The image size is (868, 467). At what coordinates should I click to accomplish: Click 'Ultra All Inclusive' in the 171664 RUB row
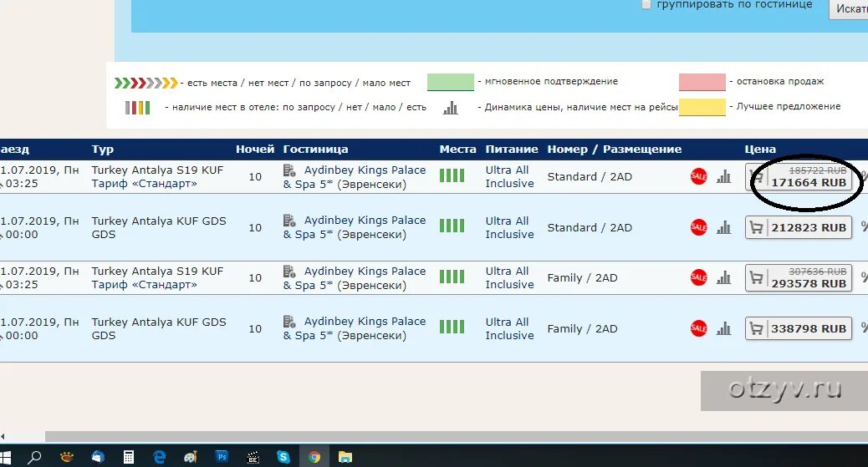point(510,176)
